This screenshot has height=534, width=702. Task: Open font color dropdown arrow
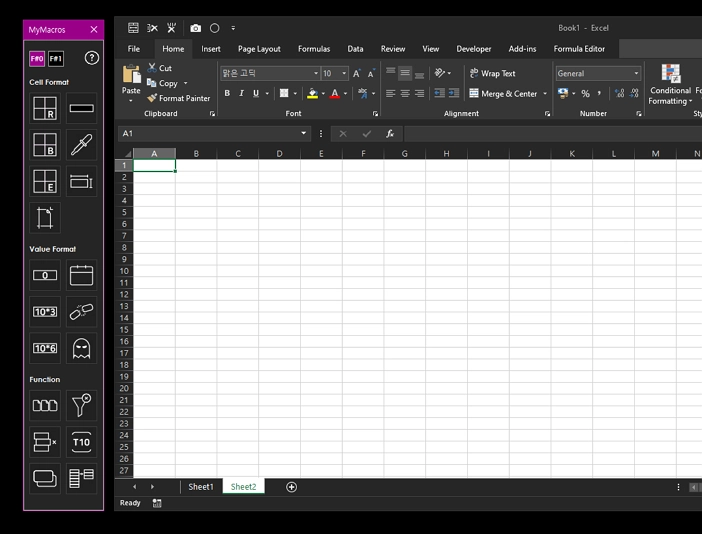[x=345, y=94]
